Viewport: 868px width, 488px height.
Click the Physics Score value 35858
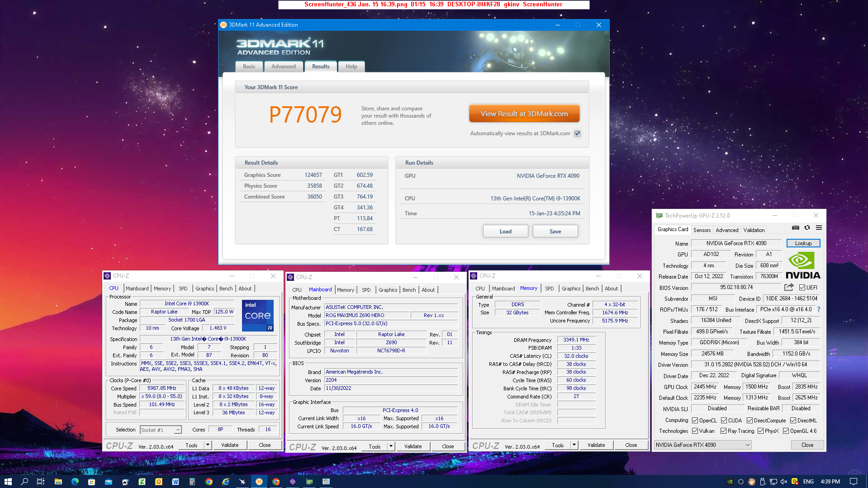314,186
